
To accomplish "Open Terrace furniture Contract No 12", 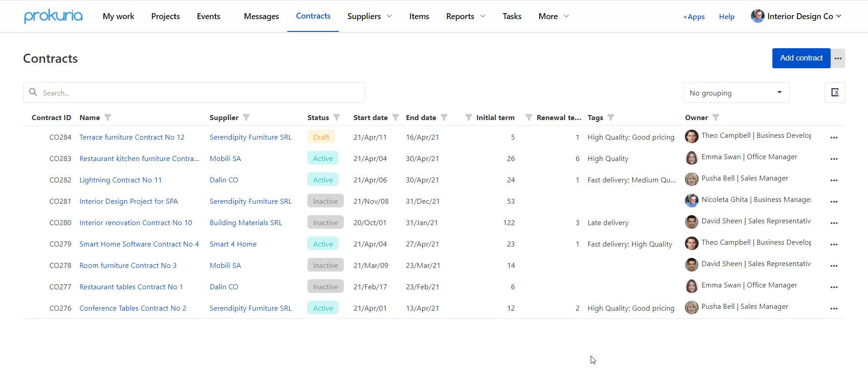I will click(132, 137).
